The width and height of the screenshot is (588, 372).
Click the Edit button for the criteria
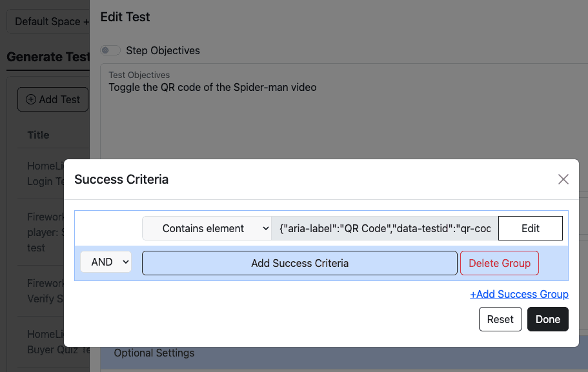(x=530, y=228)
